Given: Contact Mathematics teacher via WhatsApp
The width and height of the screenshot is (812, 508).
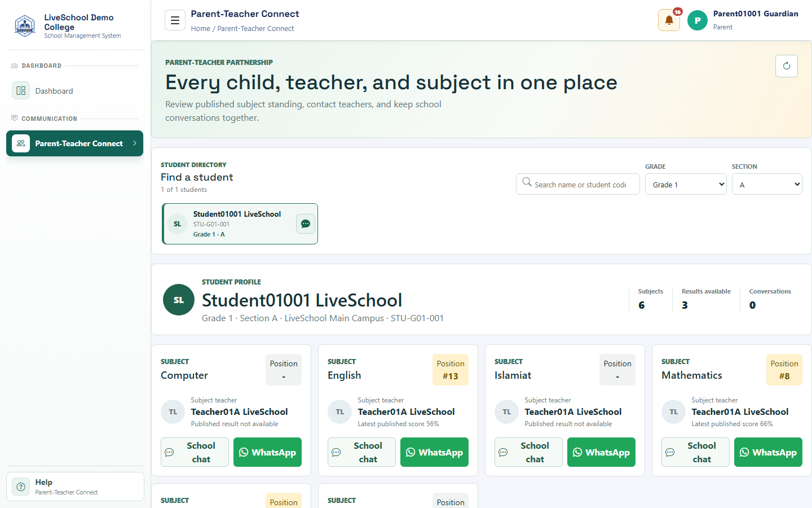Looking at the screenshot, I should click(768, 452).
